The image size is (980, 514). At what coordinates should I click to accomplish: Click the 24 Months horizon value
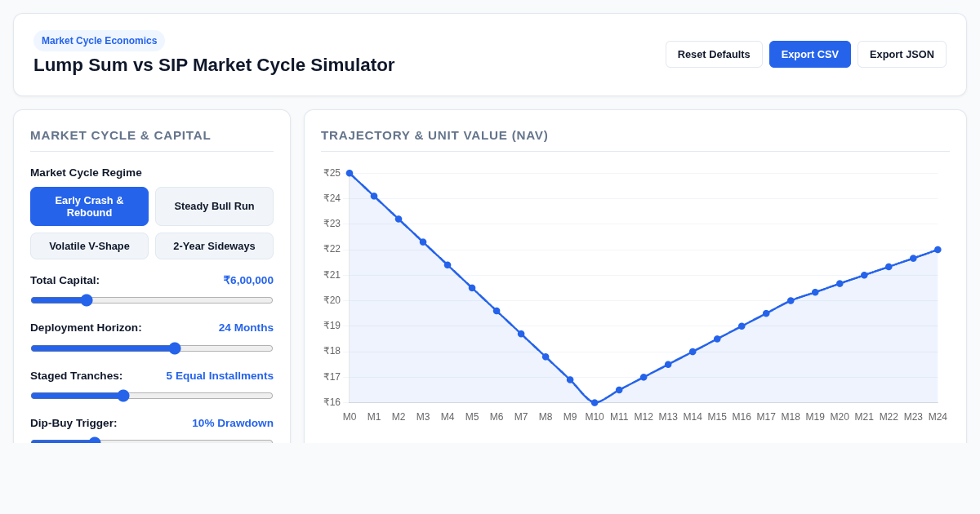coord(246,328)
